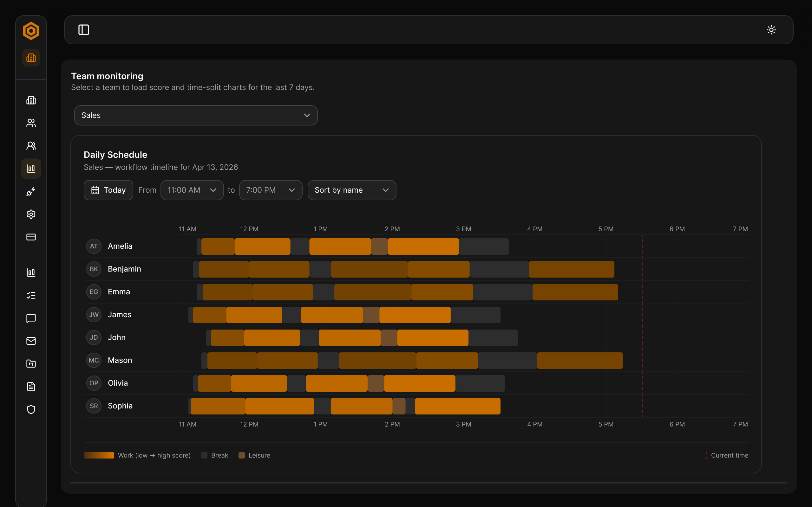This screenshot has width=812, height=507.
Task: Click the orange hexagon app logo
Action: [31, 31]
